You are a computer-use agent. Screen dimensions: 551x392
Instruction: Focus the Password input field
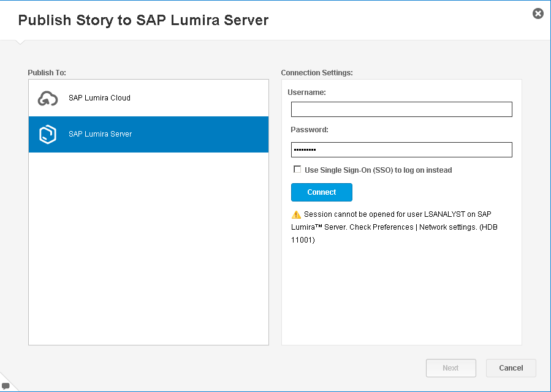(x=401, y=149)
